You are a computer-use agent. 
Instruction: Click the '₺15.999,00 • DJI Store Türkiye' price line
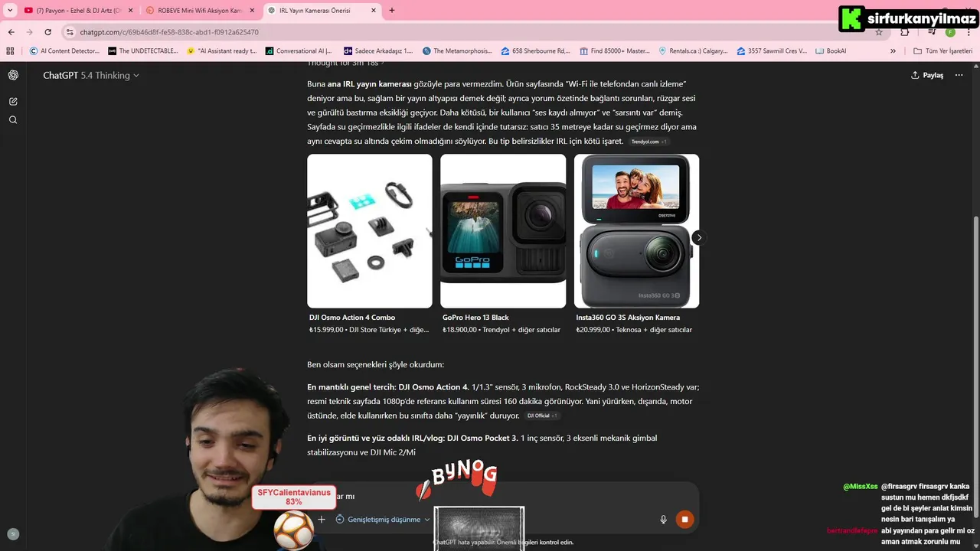(369, 330)
